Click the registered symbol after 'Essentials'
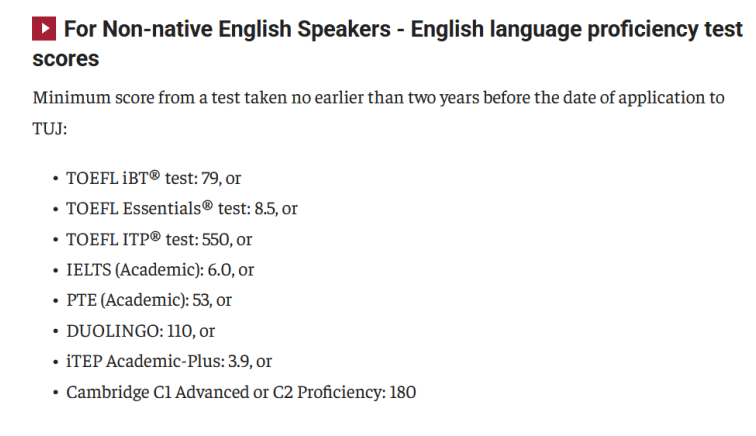 click(x=207, y=205)
